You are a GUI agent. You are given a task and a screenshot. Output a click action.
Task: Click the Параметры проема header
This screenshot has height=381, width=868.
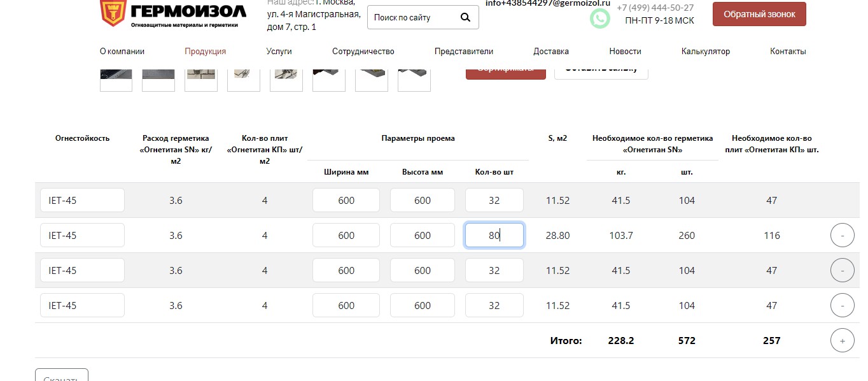[x=418, y=138]
